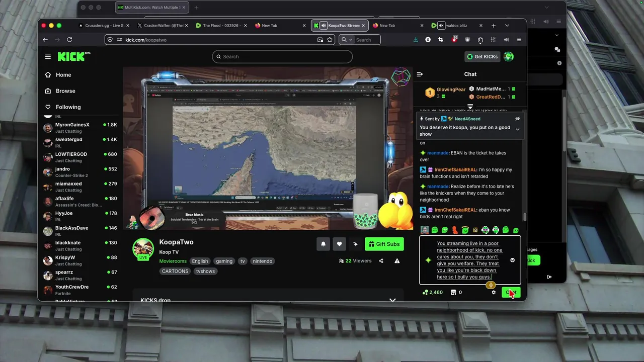Screen dimensions: 644x362
Task: Open the Firefox extensions puzzle icon
Action: click(480, 40)
